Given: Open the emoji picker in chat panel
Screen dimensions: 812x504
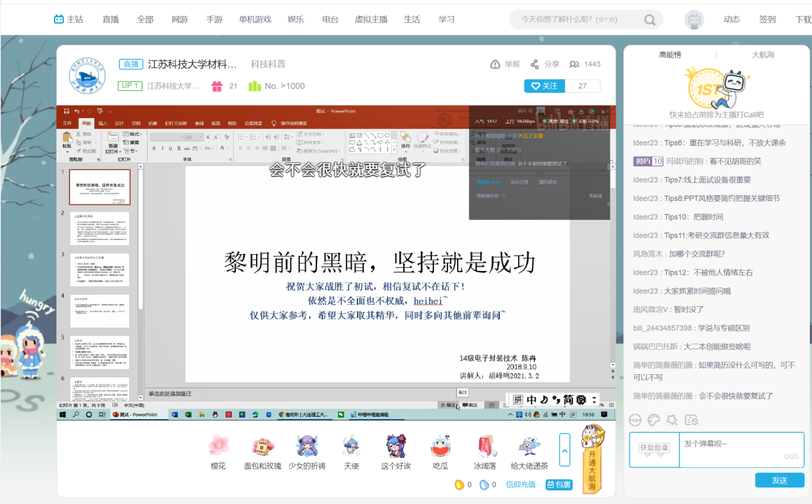Looking at the screenshot, I should tap(635, 421).
